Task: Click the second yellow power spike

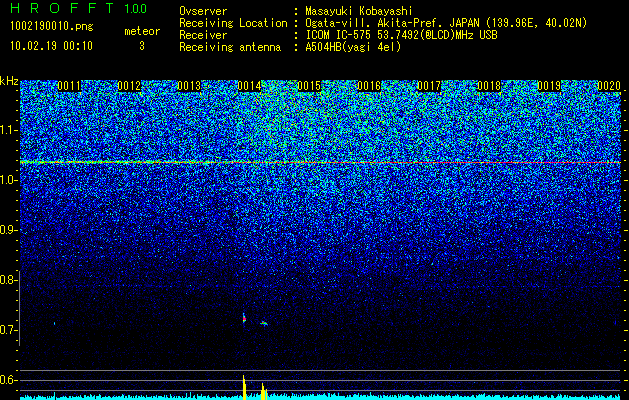Action: coord(264,391)
